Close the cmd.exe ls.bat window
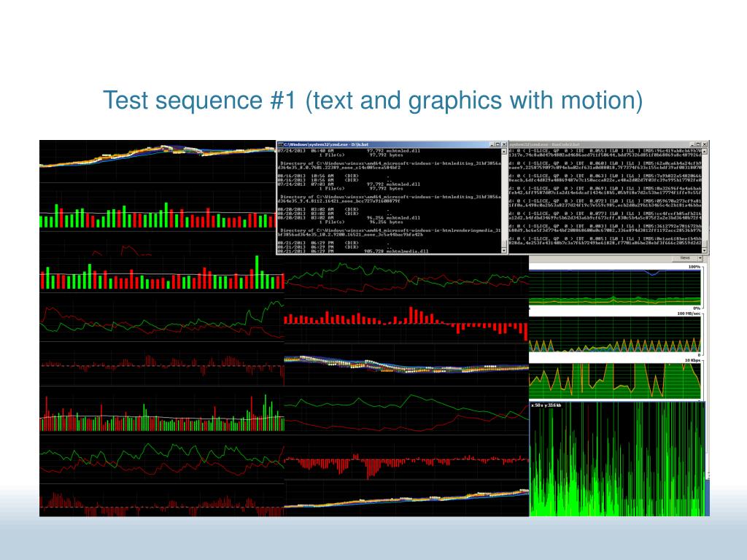 coord(504,144)
